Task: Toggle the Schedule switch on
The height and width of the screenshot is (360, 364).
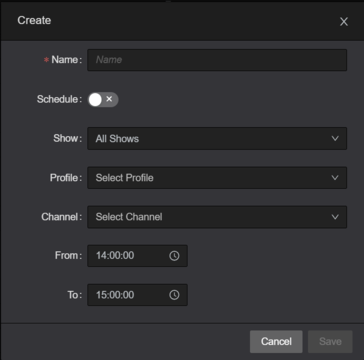Action: tap(103, 100)
